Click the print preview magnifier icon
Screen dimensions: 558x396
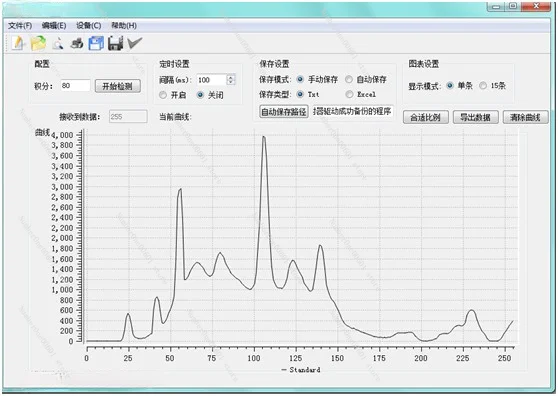[x=58, y=43]
